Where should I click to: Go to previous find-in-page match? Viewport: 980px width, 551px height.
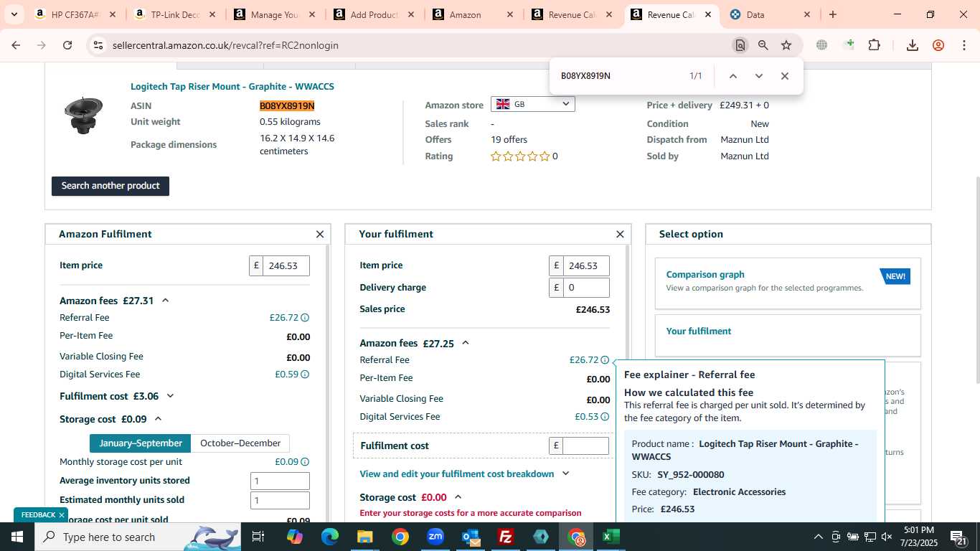732,76
